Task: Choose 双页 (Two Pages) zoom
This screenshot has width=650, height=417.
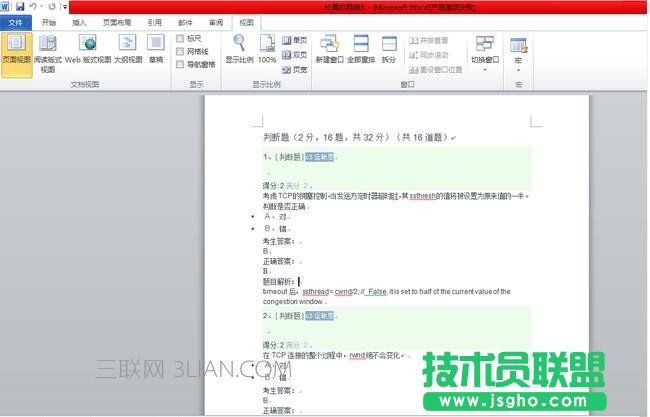Action: (294, 55)
